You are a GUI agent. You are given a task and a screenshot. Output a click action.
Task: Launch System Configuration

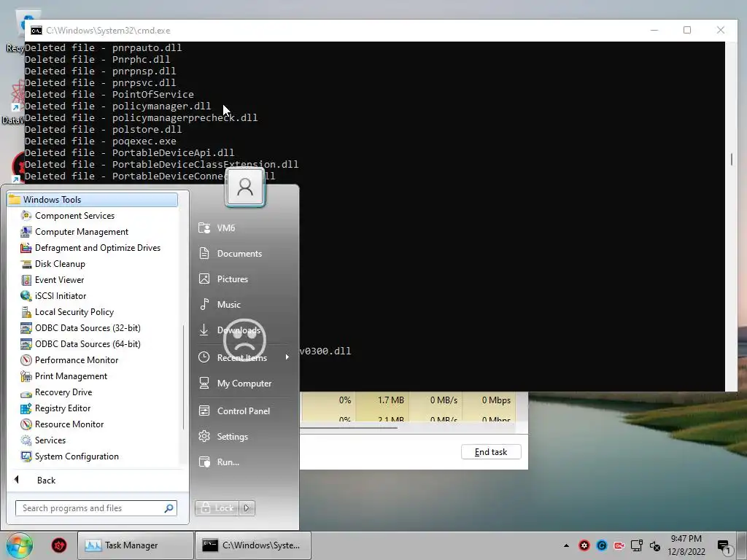[76, 456]
